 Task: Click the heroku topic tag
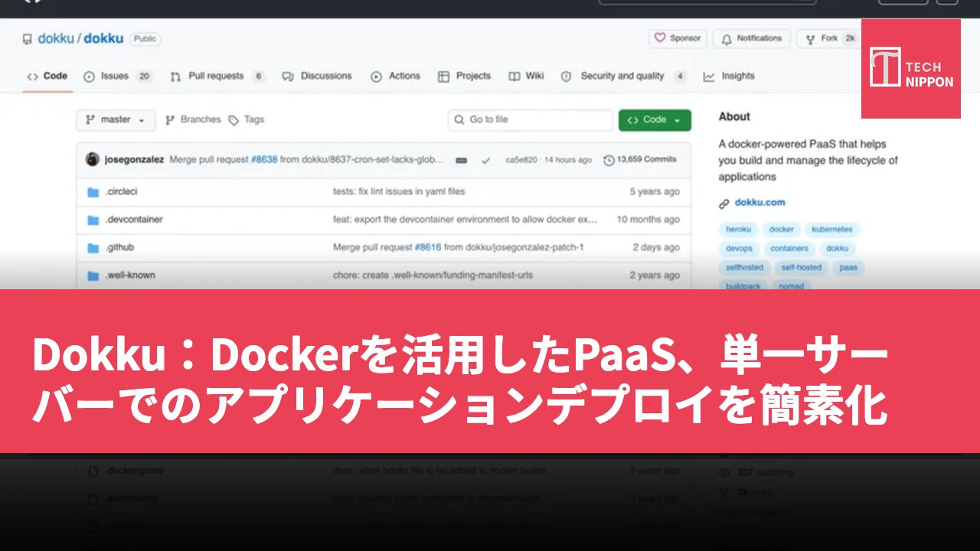739,230
